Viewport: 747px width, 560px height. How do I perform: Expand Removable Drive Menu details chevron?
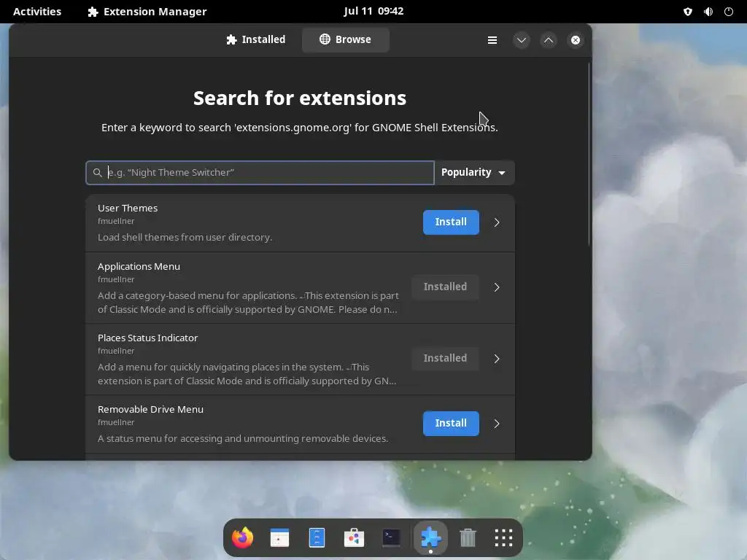coord(496,424)
